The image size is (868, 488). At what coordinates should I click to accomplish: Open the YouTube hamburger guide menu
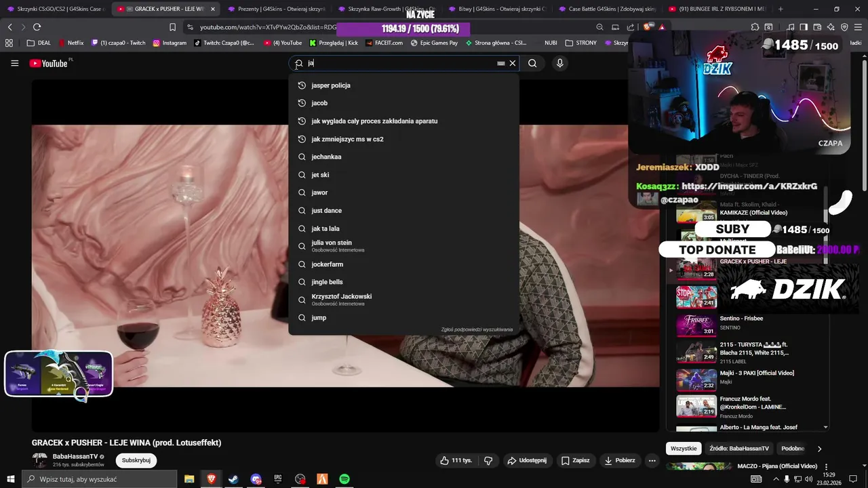(14, 63)
